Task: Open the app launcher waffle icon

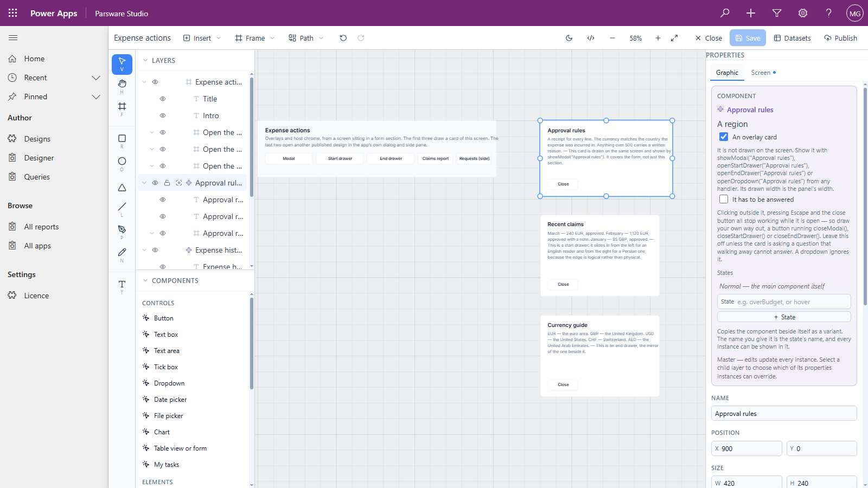Action: pyautogui.click(x=13, y=13)
